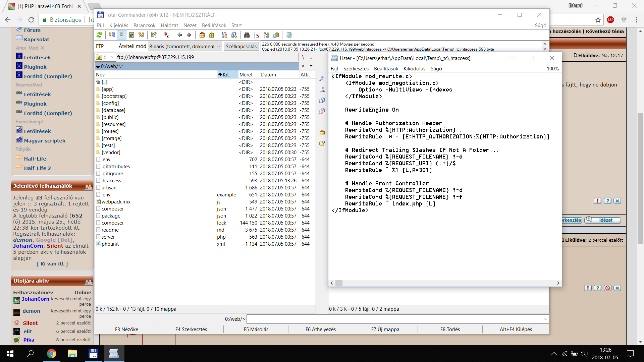Open the drive selection dropdown
The image size is (644, 362).
click(105, 57)
